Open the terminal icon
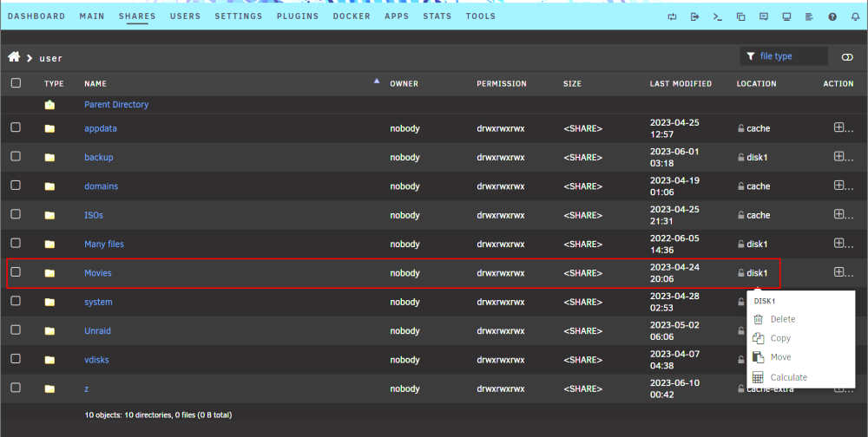 click(718, 16)
